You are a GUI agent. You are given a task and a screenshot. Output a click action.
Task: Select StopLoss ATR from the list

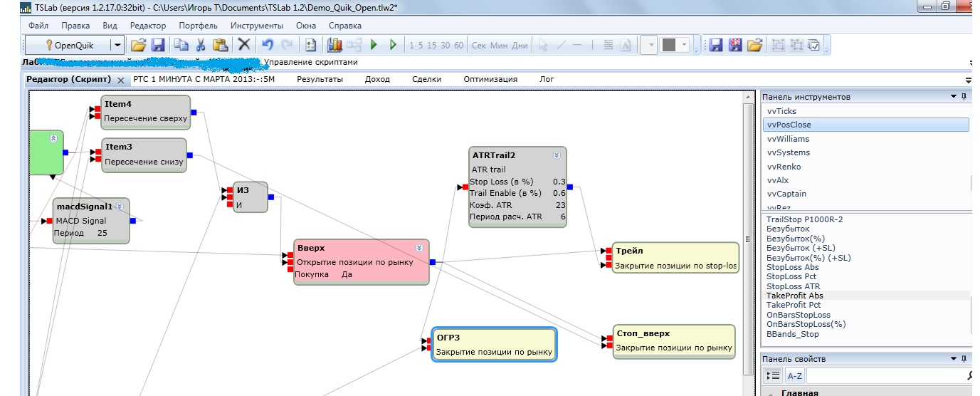tap(793, 286)
